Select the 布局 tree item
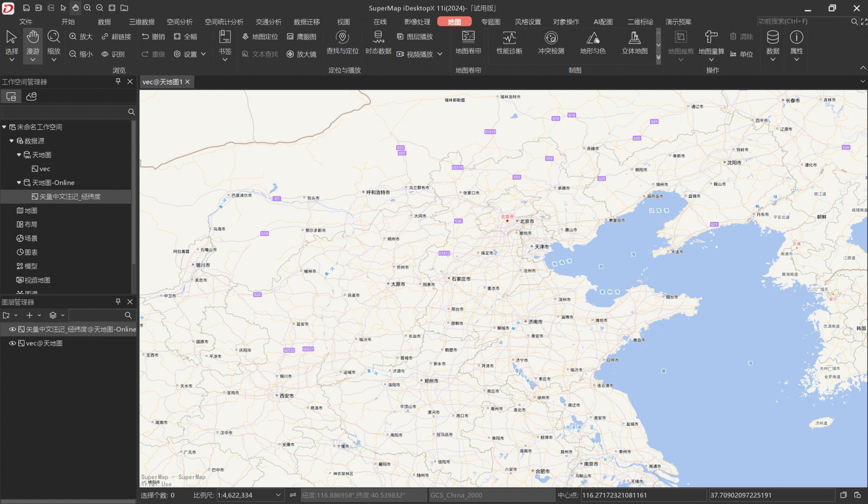This screenshot has height=504, width=868. [27, 224]
